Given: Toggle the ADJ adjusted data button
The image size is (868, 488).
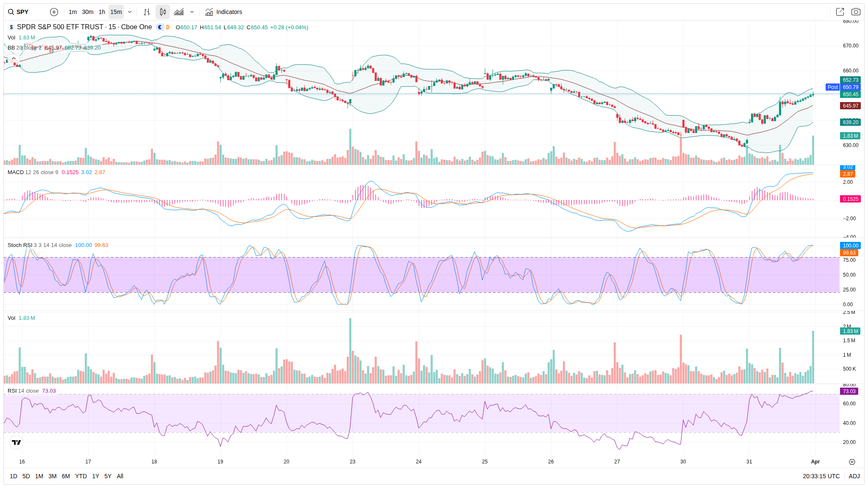Looking at the screenshot, I should tap(854, 476).
